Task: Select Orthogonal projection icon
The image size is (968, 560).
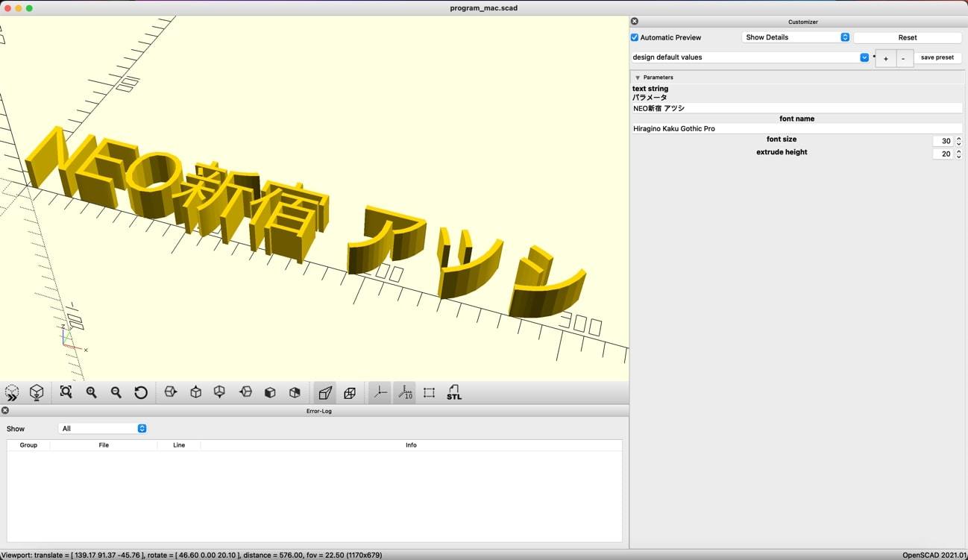Action: 350,393
